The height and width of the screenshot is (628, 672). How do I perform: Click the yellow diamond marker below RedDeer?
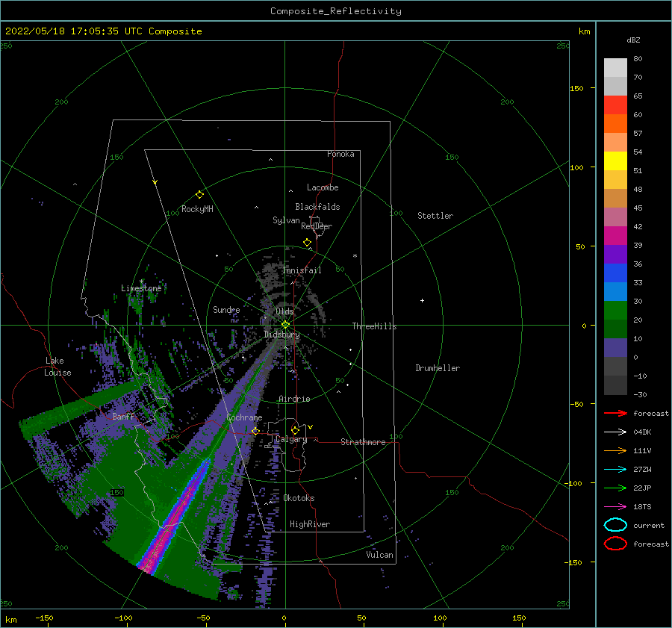(308, 243)
